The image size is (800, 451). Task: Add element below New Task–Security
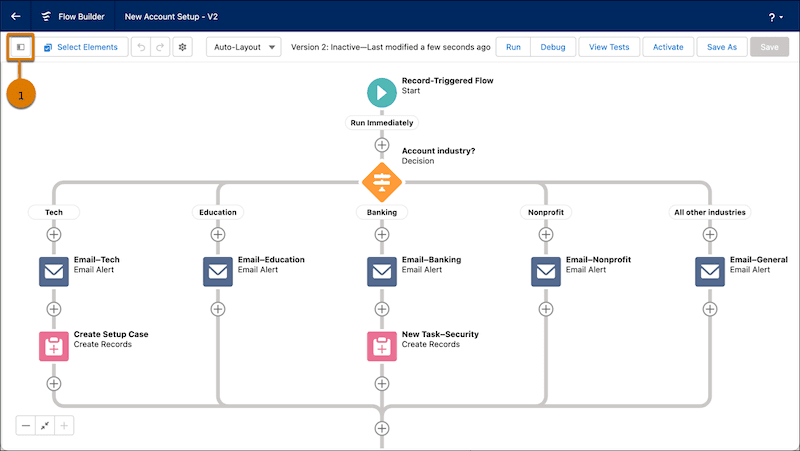[x=382, y=384]
